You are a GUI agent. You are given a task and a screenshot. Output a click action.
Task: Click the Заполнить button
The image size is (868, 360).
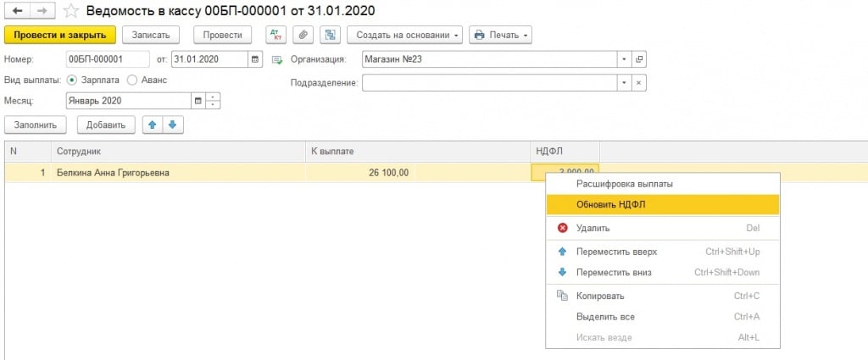coord(36,125)
